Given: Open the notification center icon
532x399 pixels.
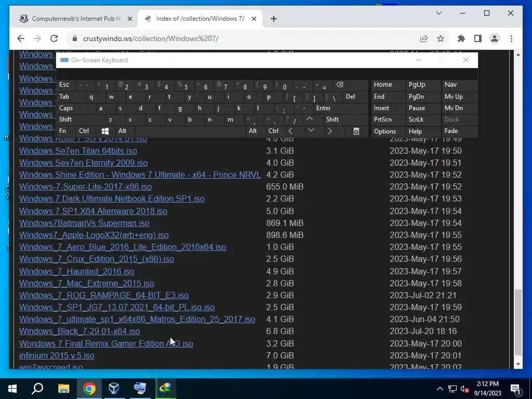Looking at the screenshot, I should click(x=516, y=389).
